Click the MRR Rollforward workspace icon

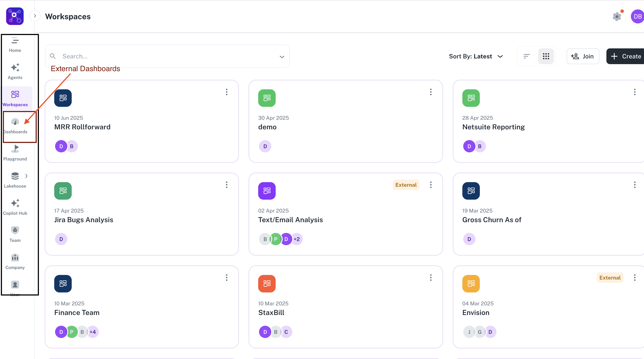(x=63, y=98)
